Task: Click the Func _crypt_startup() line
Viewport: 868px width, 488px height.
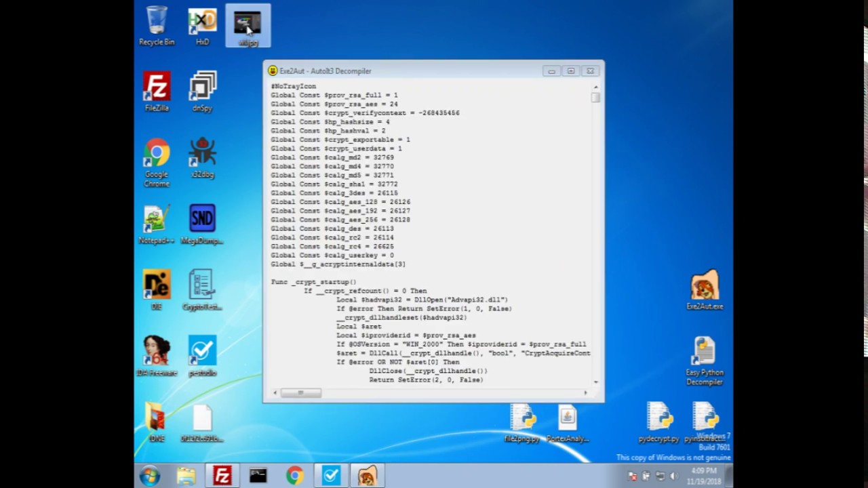Action: click(x=313, y=282)
